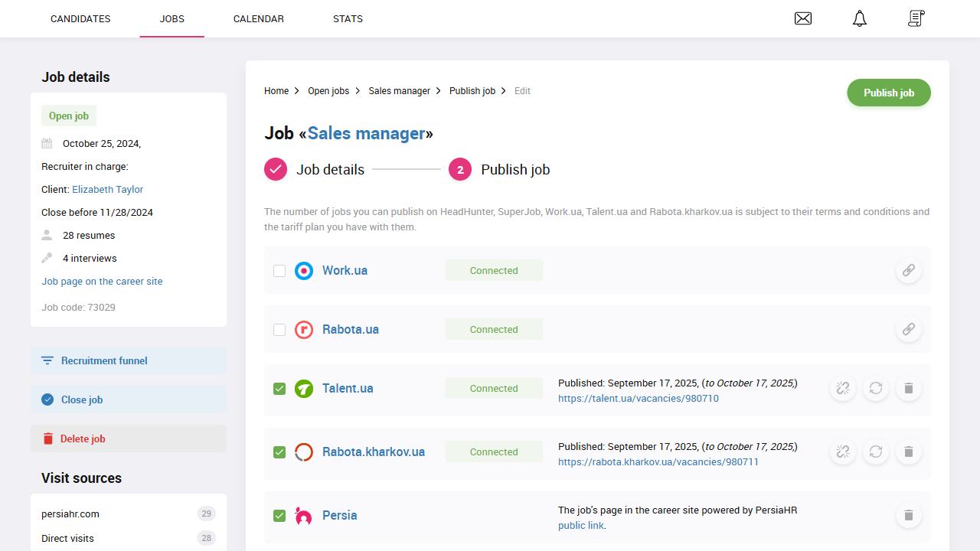980x551 pixels.
Task: Refresh the Talent.ua publication
Action: (x=875, y=388)
